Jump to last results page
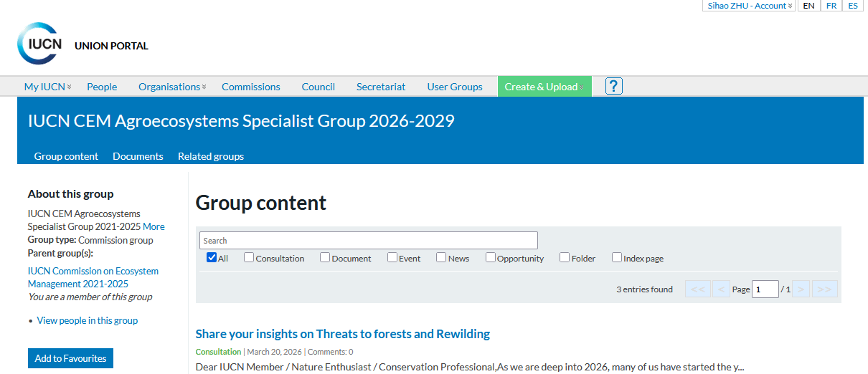 click(x=825, y=289)
